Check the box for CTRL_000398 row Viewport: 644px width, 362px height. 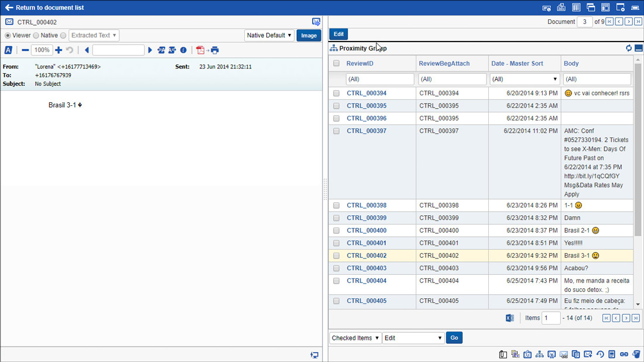click(336, 205)
